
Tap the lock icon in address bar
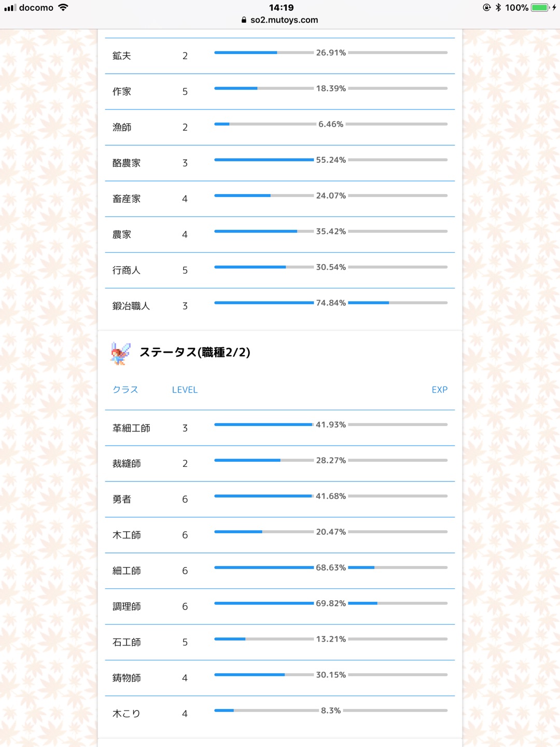coord(244,20)
